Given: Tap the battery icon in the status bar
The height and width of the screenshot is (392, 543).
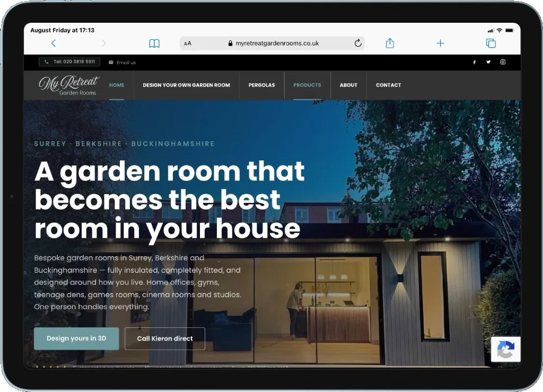Looking at the screenshot, I should point(510,30).
